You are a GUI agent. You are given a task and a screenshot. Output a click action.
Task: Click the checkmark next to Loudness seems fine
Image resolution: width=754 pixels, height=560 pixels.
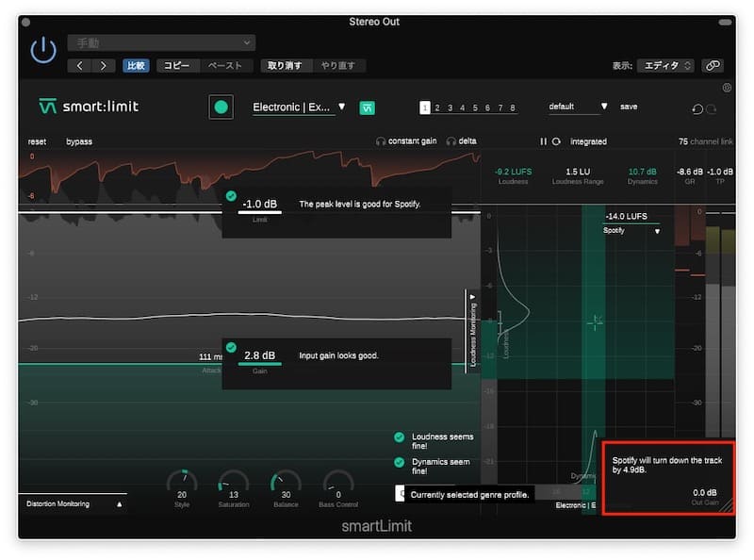[x=399, y=437]
